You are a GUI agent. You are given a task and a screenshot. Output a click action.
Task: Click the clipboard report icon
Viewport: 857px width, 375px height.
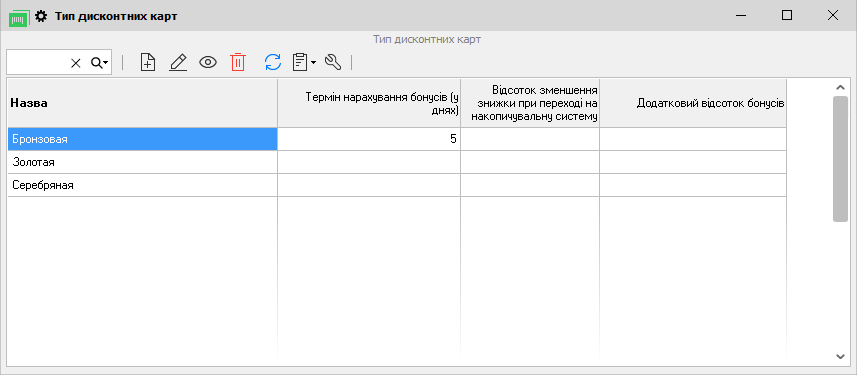(x=300, y=62)
